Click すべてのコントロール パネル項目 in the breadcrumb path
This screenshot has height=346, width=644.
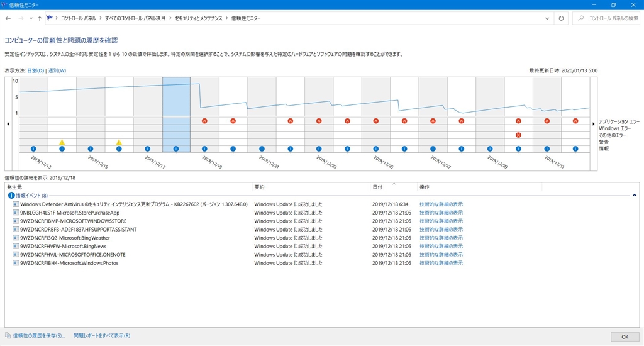[135, 18]
